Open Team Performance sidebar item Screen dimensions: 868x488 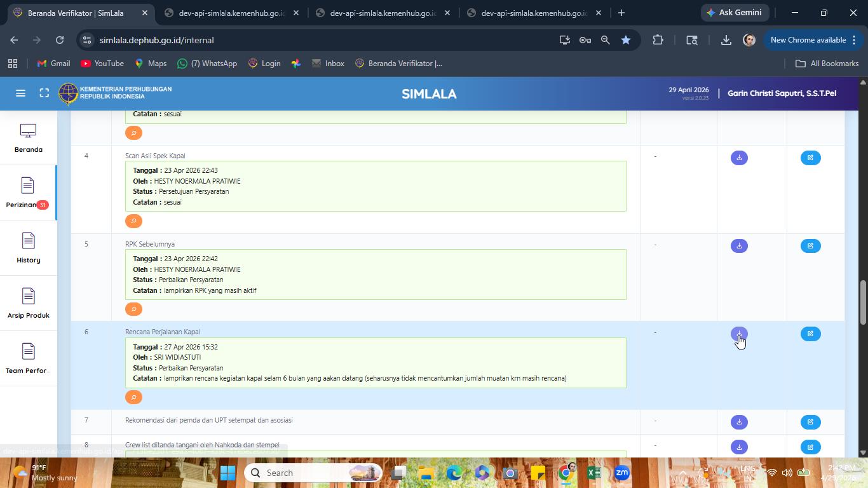[x=28, y=358]
